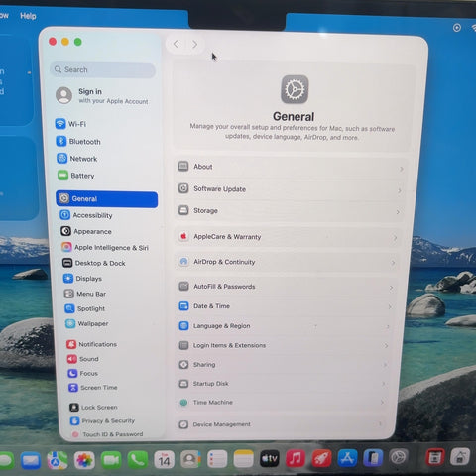Open Reminders in the Dock

pos(217,459)
